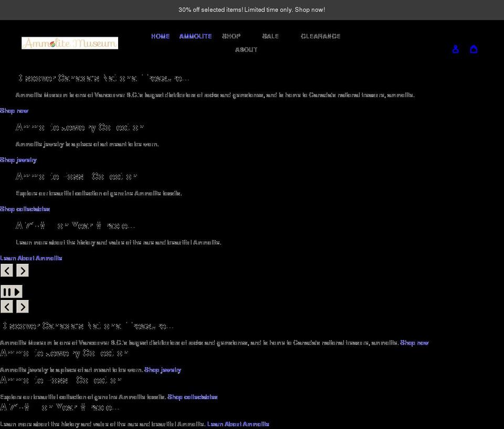This screenshot has height=429, width=504.
Task: Open the shopping cart icon
Action: coord(474,49)
